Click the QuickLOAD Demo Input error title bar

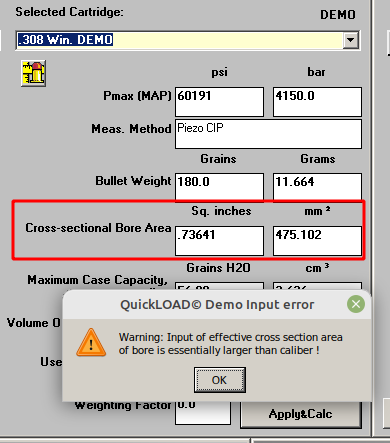(217, 304)
